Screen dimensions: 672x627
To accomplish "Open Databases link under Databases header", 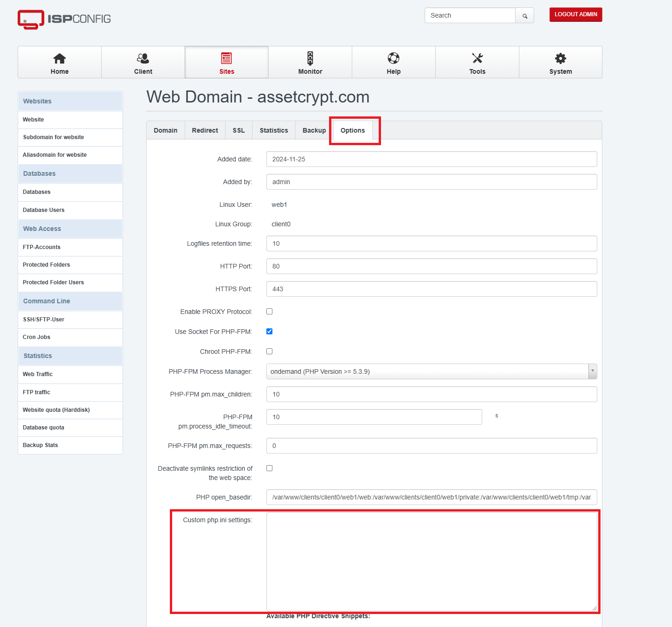I will click(70, 192).
